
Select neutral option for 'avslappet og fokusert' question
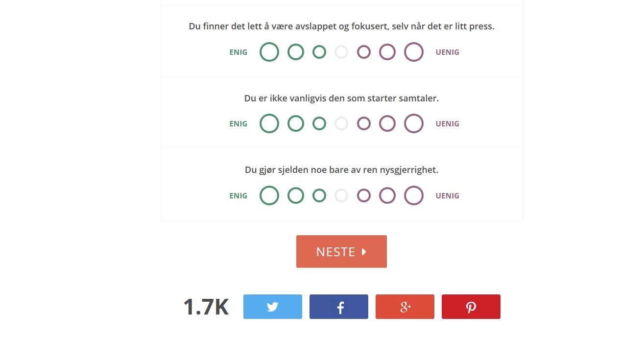coord(341,52)
